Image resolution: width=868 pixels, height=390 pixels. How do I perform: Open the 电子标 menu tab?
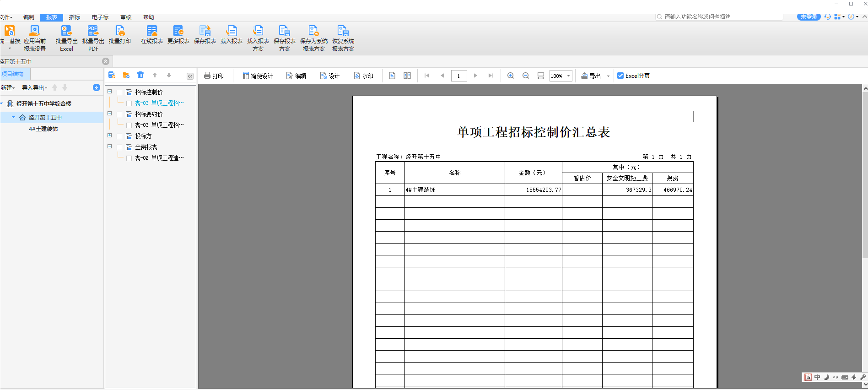point(100,17)
